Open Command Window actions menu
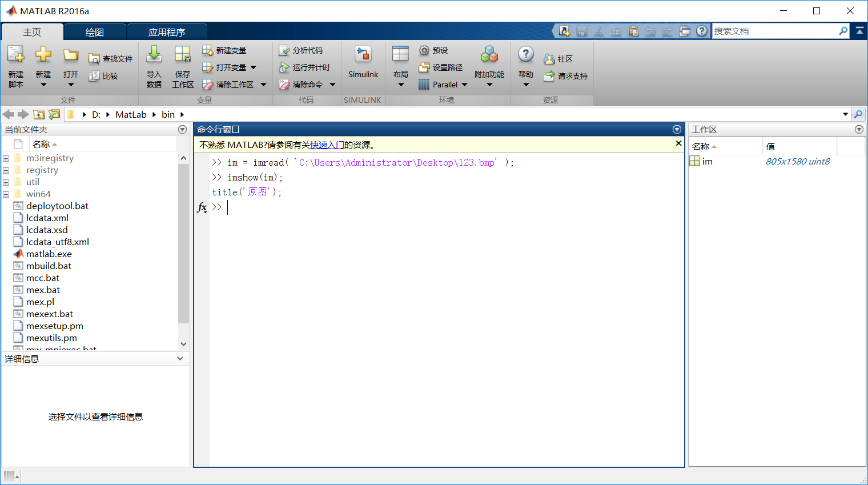 click(677, 130)
